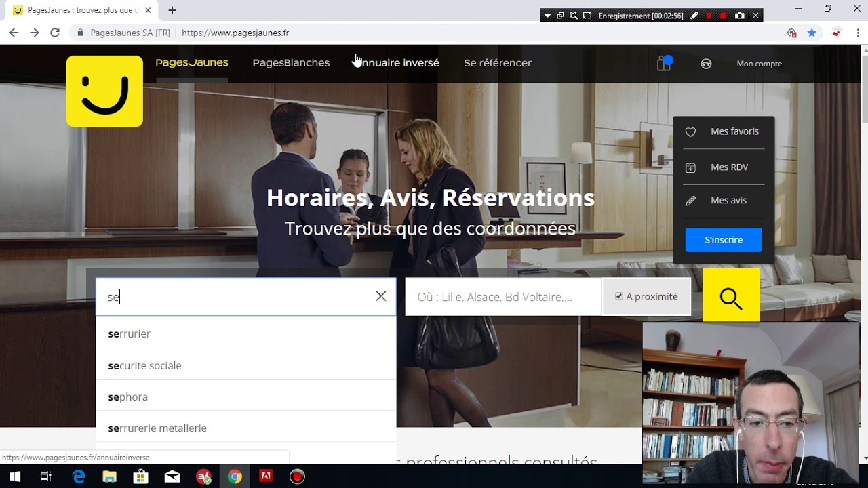Open the red extension icon in Chrome toolbar
Viewport: 868px width, 488px height.
point(837,33)
